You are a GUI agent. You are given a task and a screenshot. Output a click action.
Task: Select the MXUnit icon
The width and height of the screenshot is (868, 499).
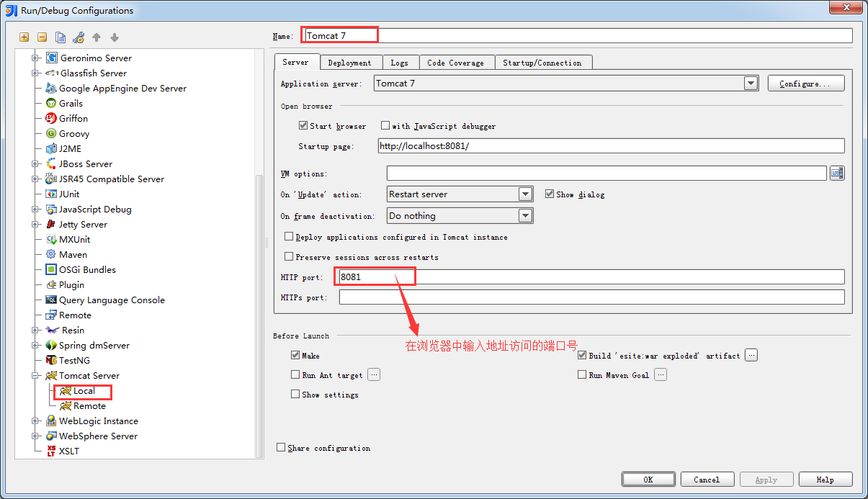(x=51, y=239)
